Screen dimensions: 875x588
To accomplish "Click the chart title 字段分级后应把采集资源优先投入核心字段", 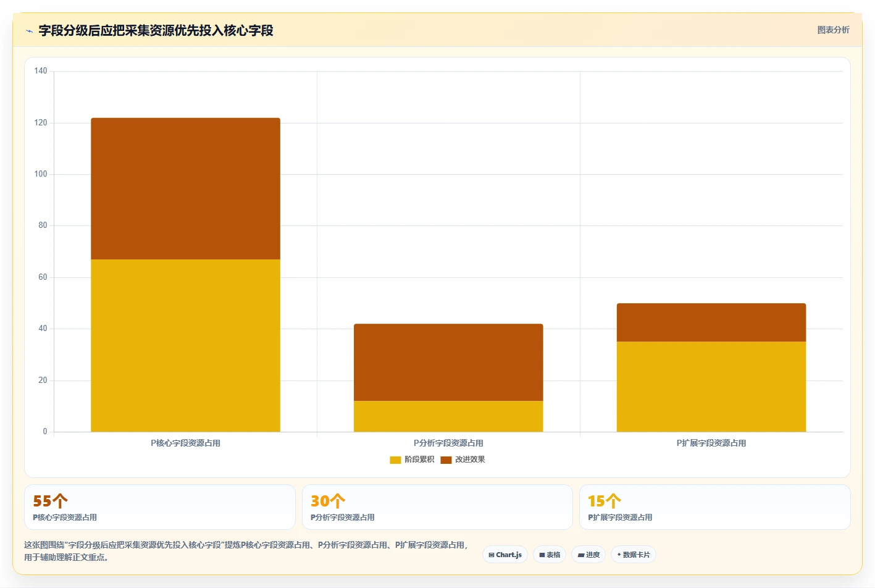I will coord(156,30).
